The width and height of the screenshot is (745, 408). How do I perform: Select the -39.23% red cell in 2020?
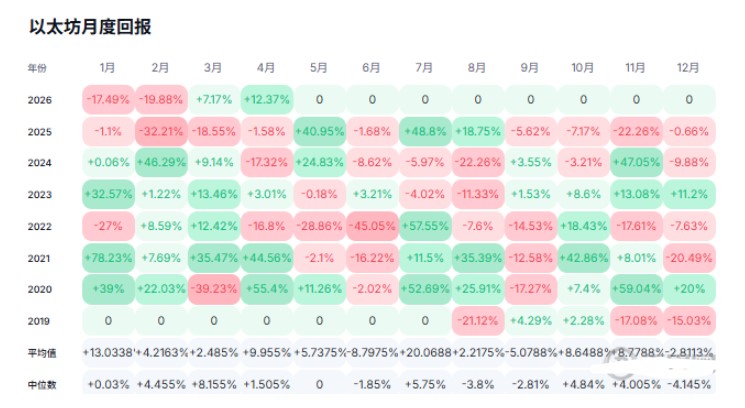coord(213,289)
